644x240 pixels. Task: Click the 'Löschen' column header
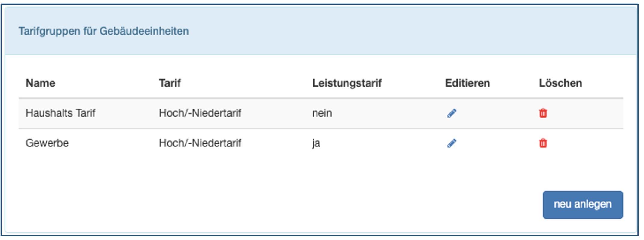click(560, 83)
